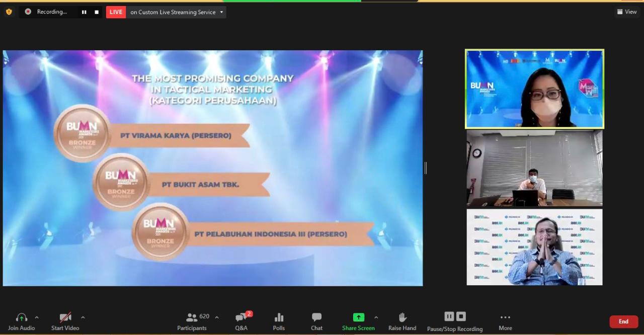Click the red LIVE indicator

116,12
